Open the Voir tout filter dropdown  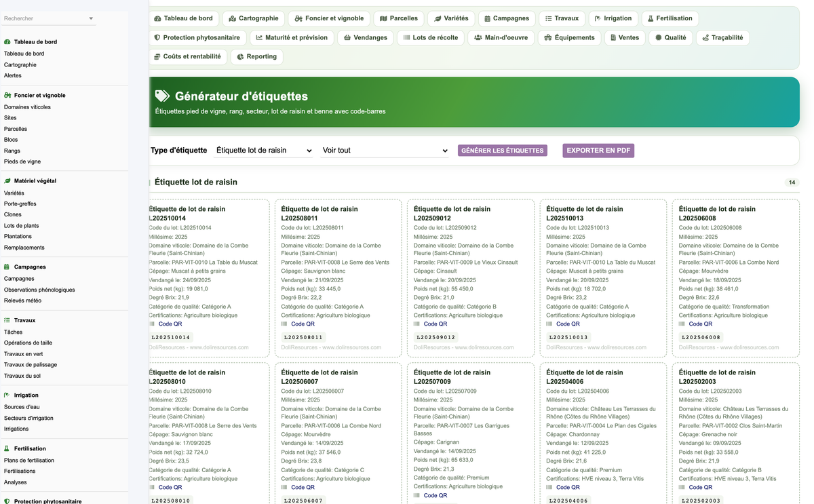385,151
